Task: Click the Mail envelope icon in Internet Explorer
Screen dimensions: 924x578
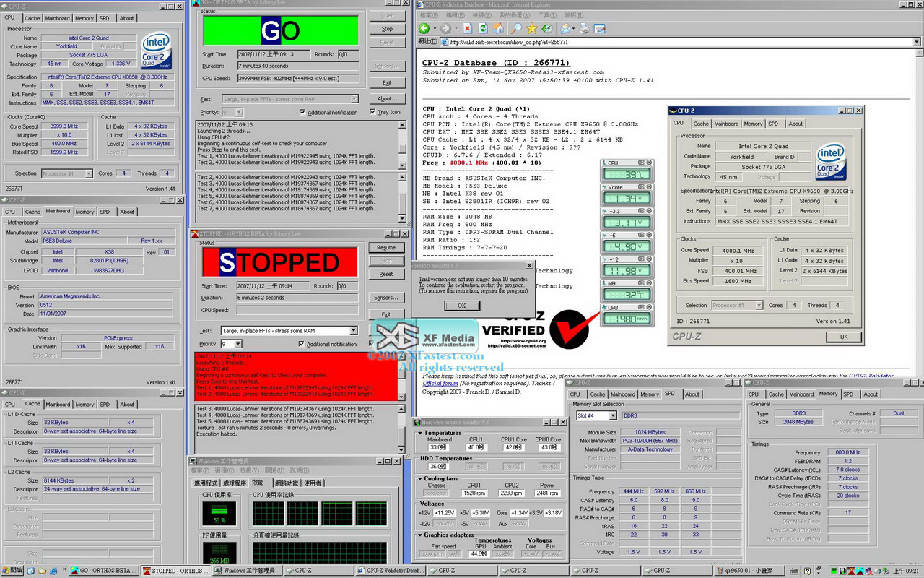Action: point(566,28)
